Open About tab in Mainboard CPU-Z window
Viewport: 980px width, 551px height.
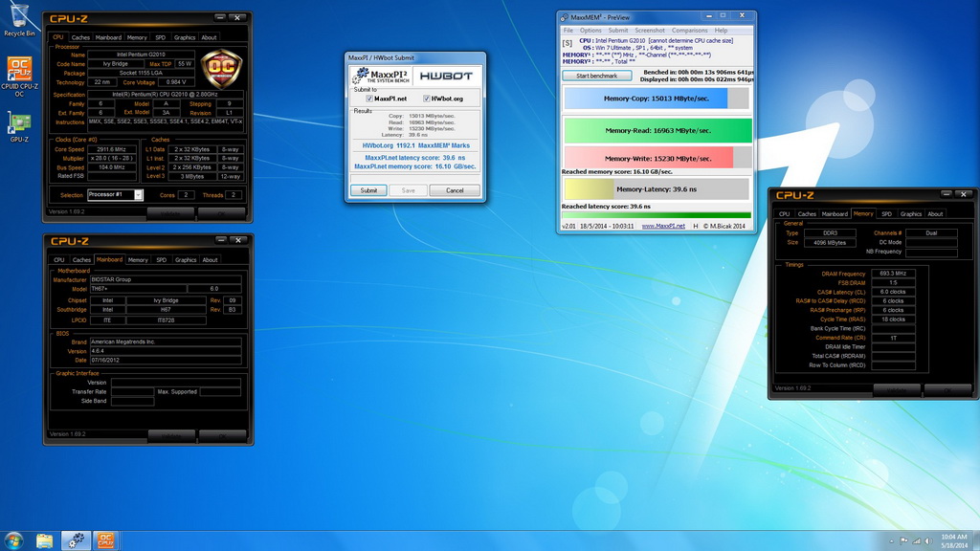click(210, 260)
